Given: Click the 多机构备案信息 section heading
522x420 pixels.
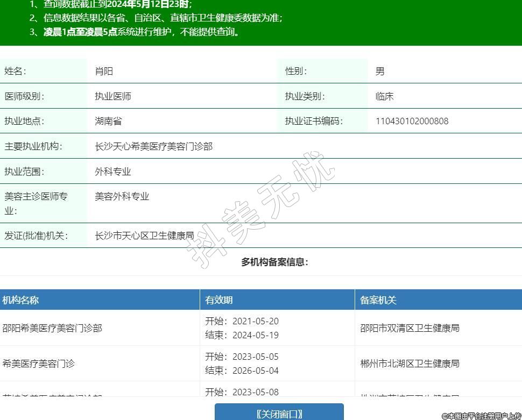Looking at the screenshot, I should (274, 262).
